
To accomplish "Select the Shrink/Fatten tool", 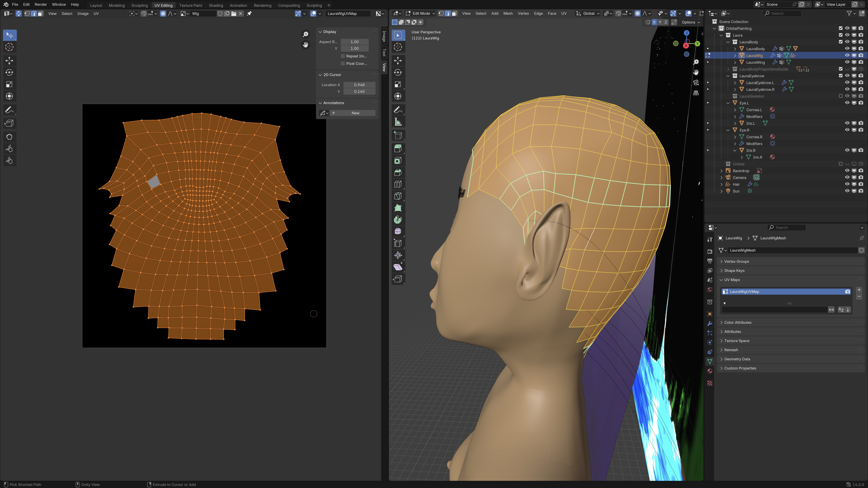I will (x=398, y=255).
